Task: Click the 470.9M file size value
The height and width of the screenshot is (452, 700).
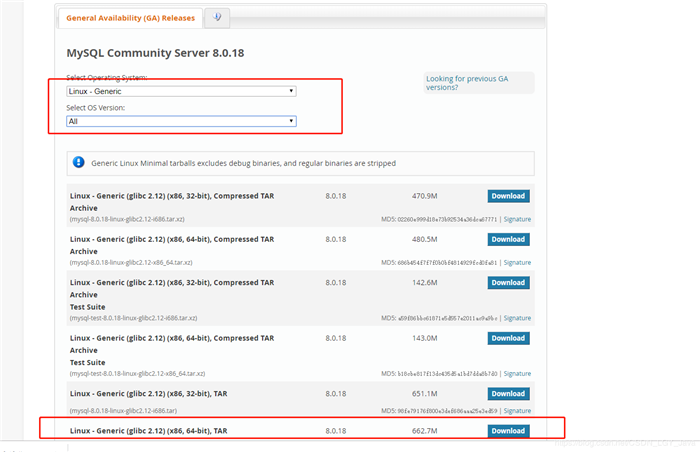Action: click(x=425, y=196)
